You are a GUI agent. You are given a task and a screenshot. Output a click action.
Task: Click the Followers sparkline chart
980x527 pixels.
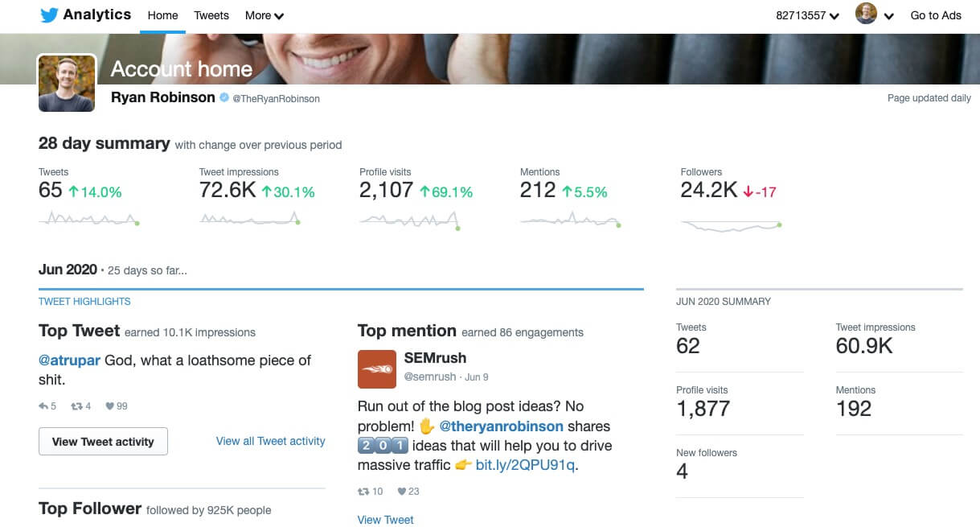pos(730,225)
